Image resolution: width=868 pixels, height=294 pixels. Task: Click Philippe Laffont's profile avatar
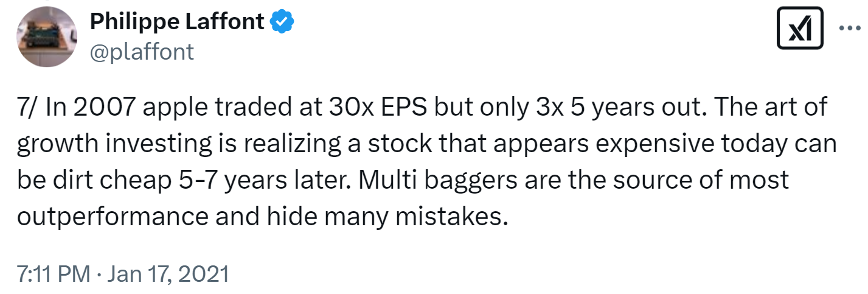coord(46,37)
